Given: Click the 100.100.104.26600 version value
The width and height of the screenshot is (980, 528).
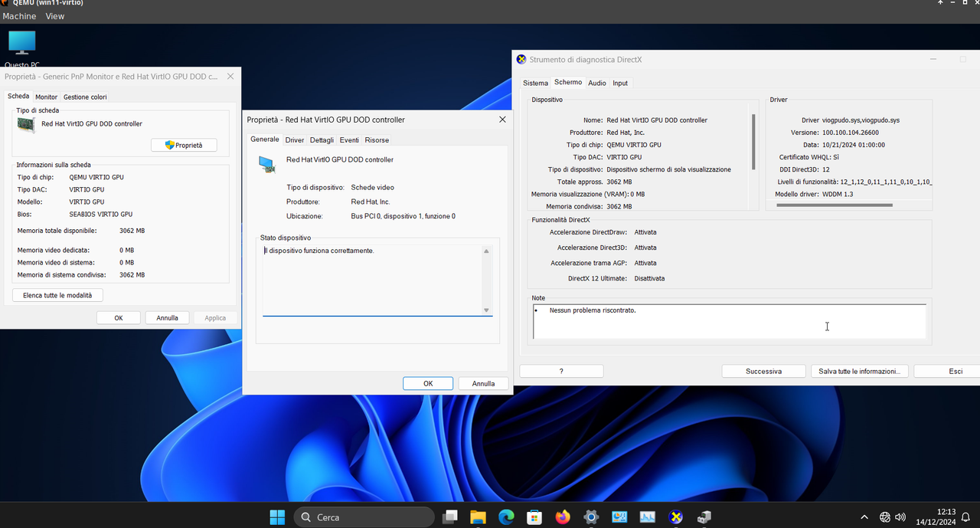Looking at the screenshot, I should coord(850,133).
